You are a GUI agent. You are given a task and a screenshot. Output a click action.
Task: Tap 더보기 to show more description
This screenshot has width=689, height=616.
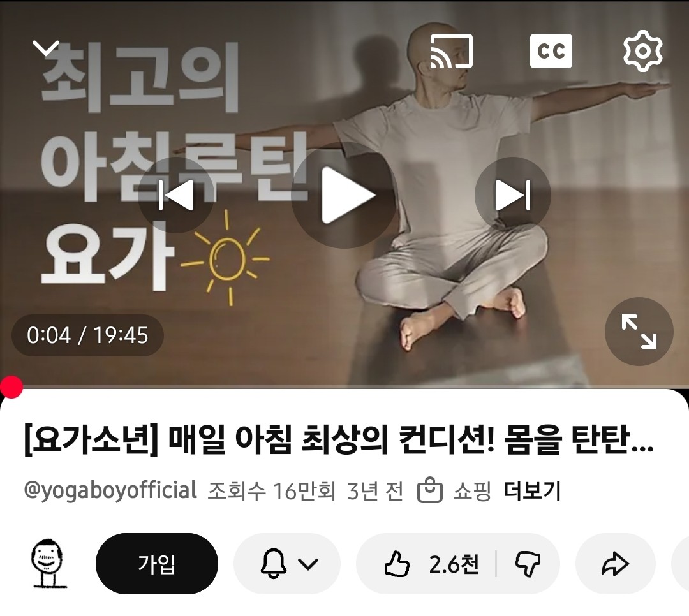[x=533, y=491]
